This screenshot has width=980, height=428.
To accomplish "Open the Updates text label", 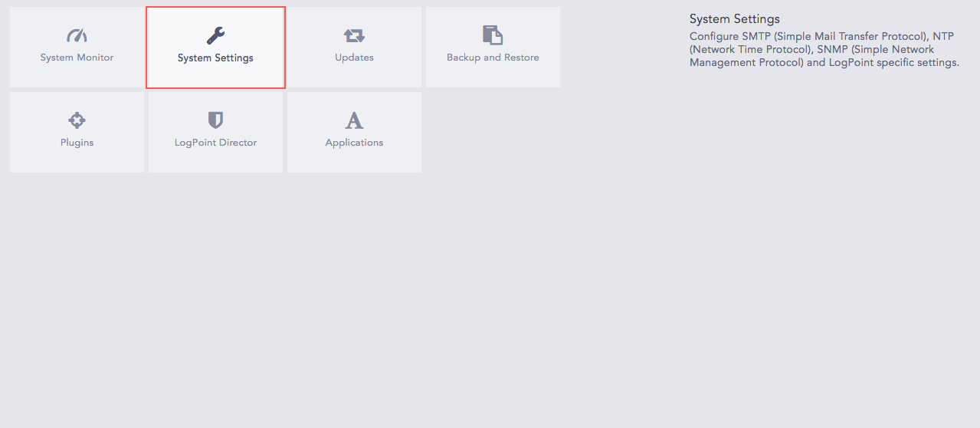I will pos(354,58).
